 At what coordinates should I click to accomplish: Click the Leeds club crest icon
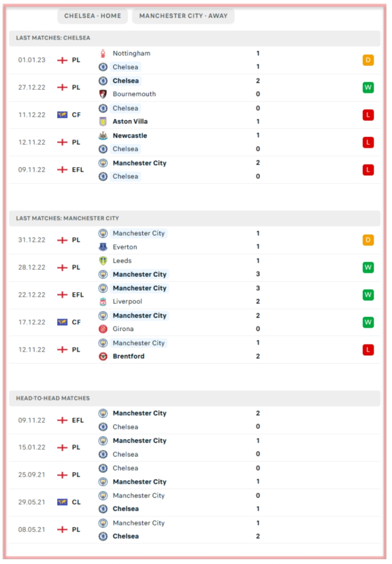click(x=103, y=261)
